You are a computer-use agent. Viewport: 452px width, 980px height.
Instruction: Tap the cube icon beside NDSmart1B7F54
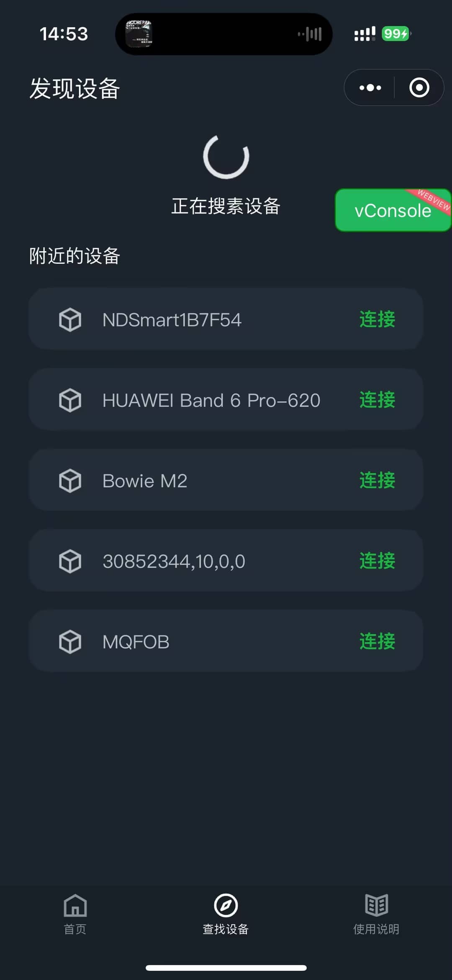(x=70, y=320)
